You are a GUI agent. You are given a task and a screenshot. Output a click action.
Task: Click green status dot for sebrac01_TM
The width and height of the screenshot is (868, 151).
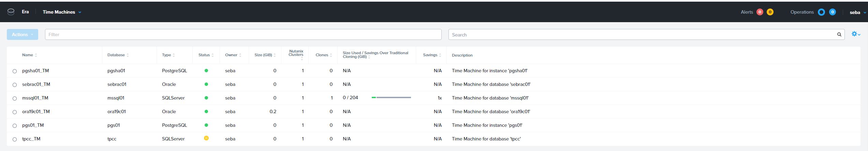tap(206, 84)
